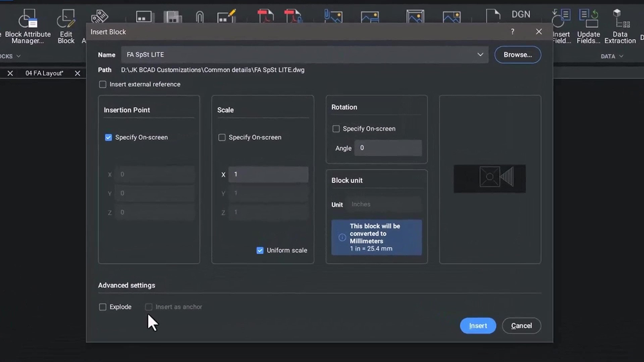The image size is (644, 362).
Task: Open the block Name dropdown
Action: click(x=480, y=55)
